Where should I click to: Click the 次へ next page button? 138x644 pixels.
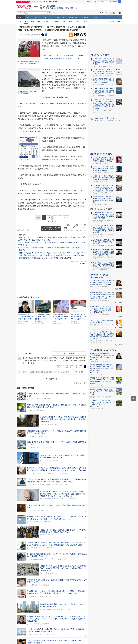pyautogui.click(x=66, y=218)
